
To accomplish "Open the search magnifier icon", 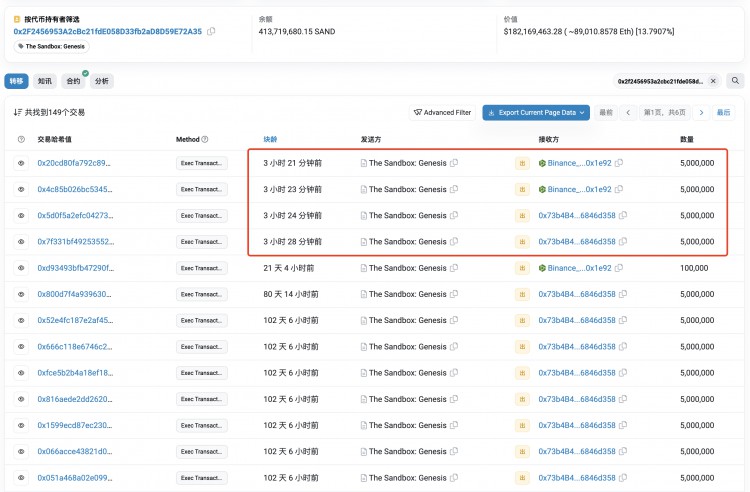I will pyautogui.click(x=735, y=81).
